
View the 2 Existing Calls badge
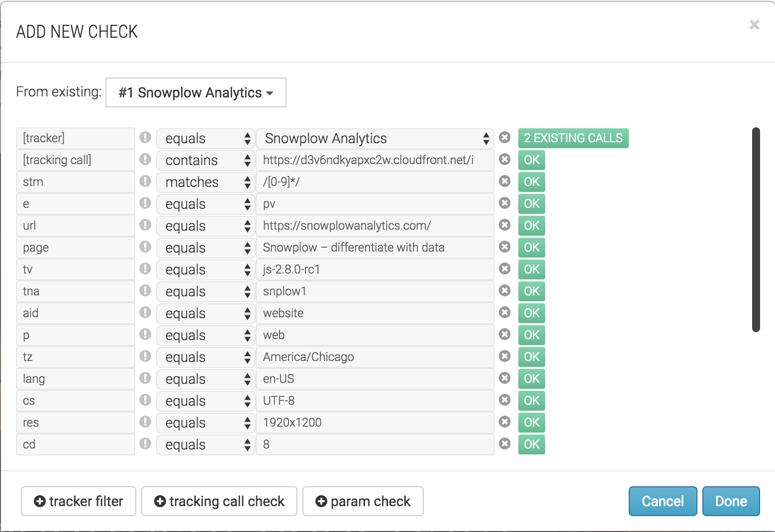(x=573, y=138)
